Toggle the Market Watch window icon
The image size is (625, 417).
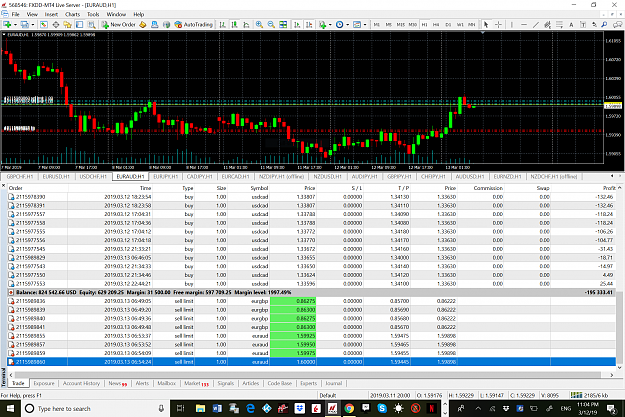(x=43, y=25)
